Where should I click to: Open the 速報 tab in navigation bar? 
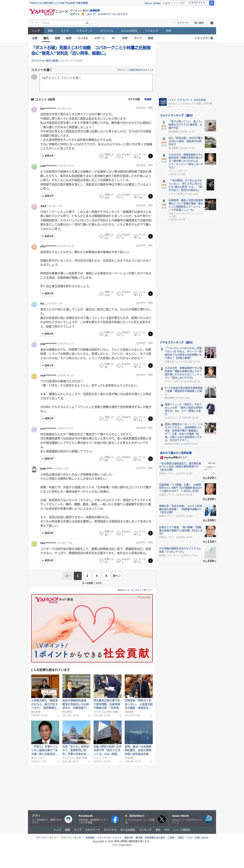(x=50, y=31)
